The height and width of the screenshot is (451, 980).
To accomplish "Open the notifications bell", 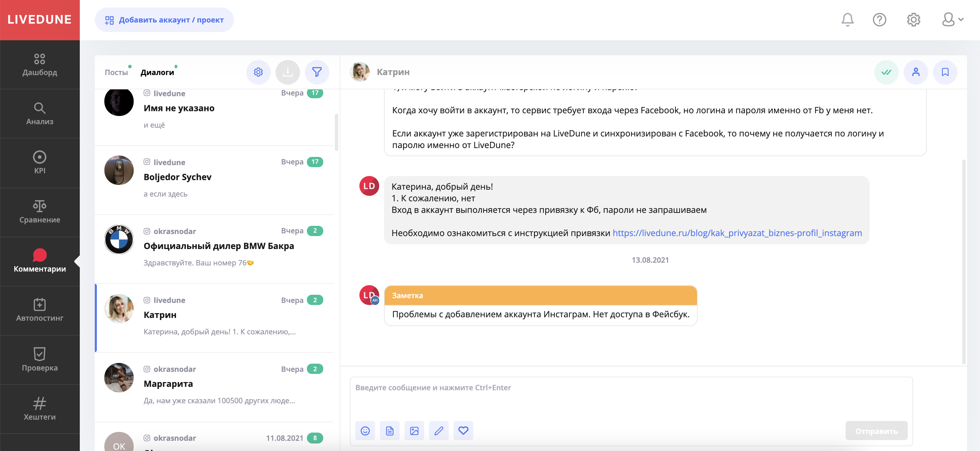I will pos(847,19).
